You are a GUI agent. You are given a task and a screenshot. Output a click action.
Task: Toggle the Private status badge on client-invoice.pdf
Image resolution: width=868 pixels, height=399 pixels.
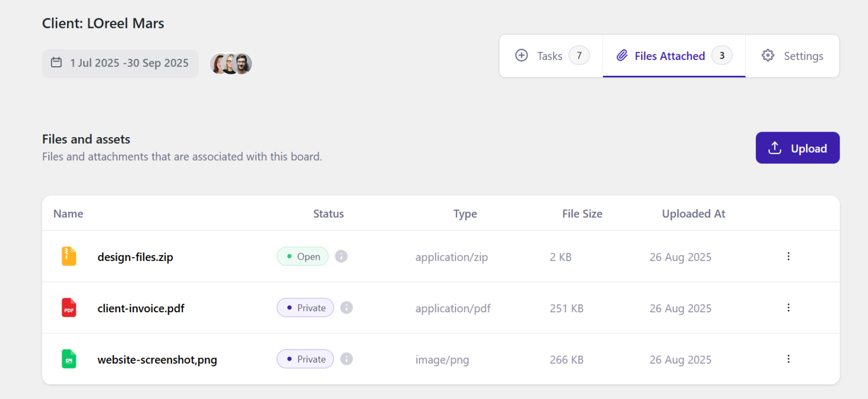coord(305,308)
